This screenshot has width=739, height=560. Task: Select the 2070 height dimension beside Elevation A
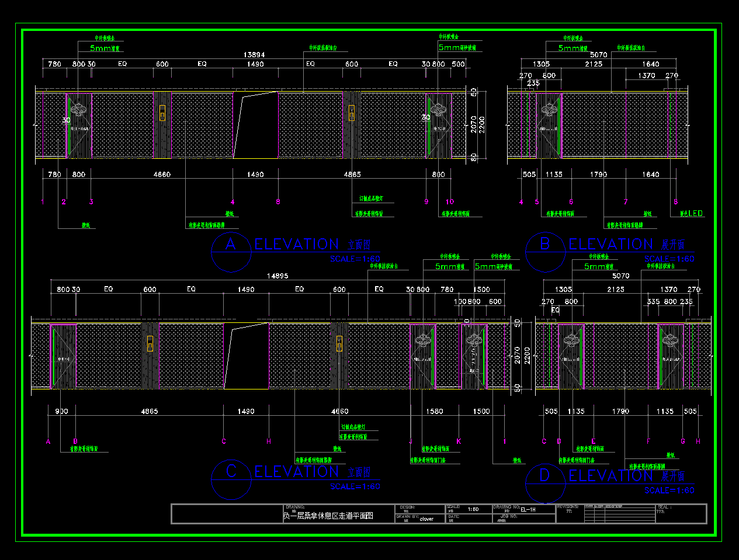474,124
